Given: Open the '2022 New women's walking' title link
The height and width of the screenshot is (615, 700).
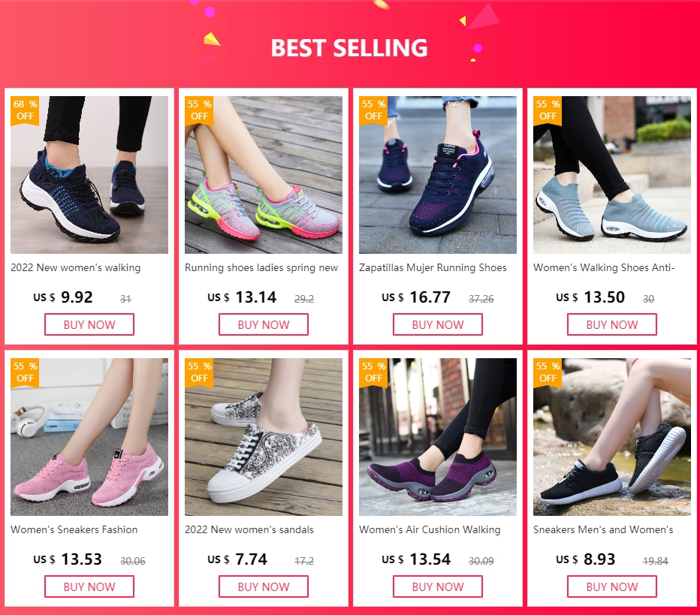Looking at the screenshot, I should [75, 268].
